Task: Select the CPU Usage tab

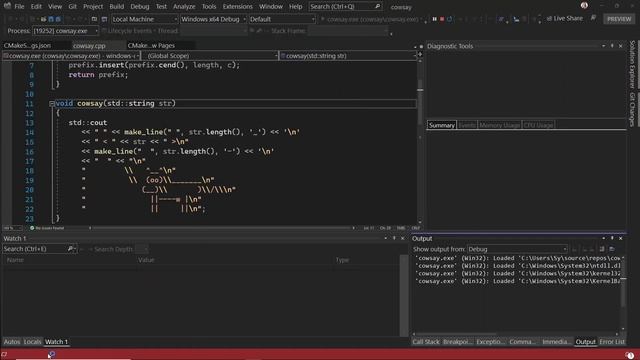Action: click(x=538, y=125)
